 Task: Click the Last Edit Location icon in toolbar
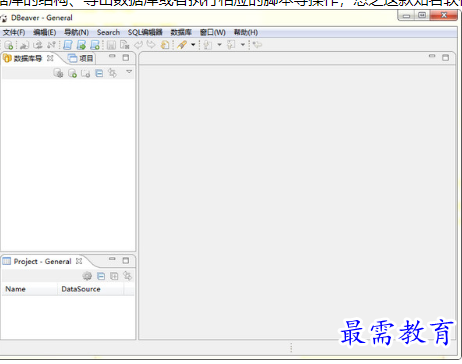click(x=257, y=45)
